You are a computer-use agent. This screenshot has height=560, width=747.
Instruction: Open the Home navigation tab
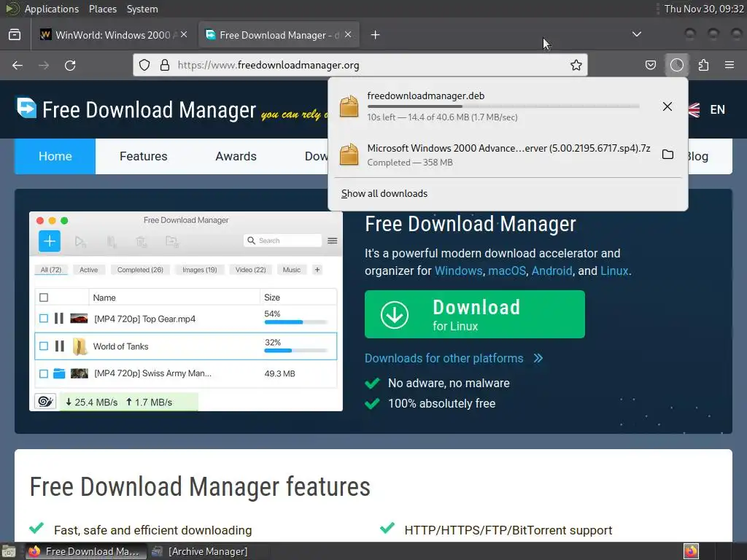click(x=55, y=156)
